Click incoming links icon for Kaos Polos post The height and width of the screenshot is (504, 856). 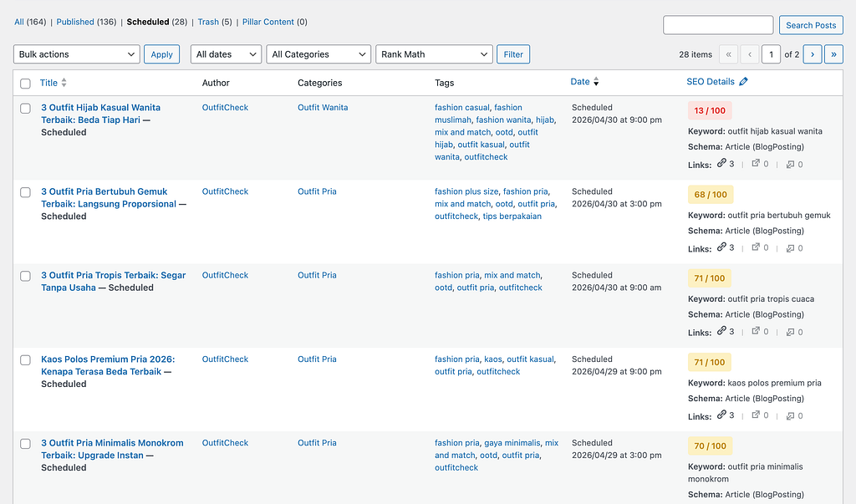[x=790, y=416]
